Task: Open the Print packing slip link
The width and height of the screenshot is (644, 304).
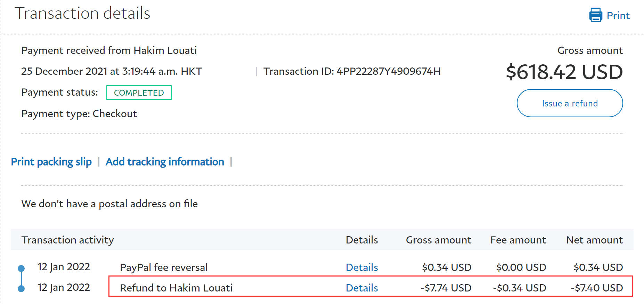Action: pos(51,162)
